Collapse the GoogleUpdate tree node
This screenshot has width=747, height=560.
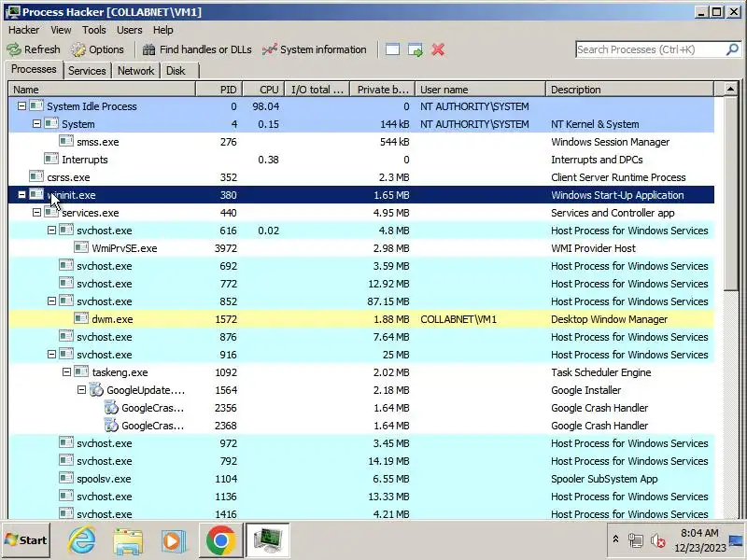click(81, 389)
